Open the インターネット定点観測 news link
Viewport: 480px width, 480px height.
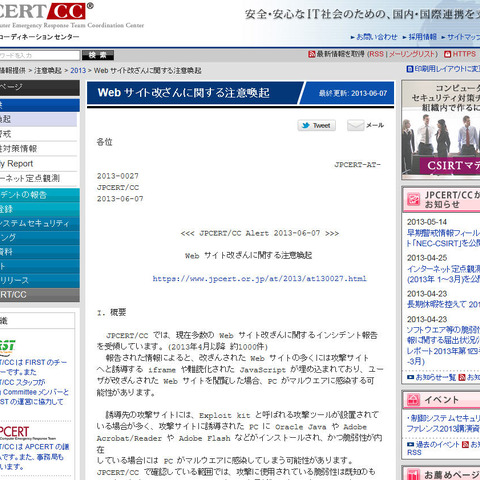coord(443,274)
